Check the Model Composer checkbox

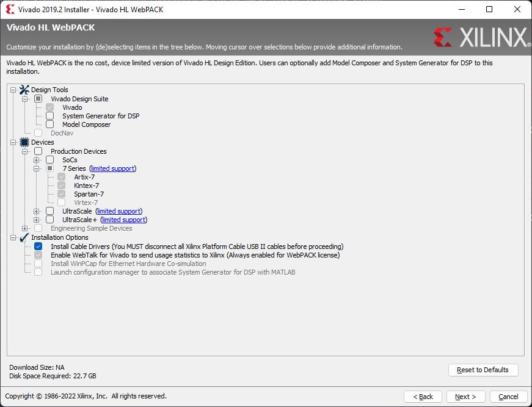pyautogui.click(x=49, y=124)
